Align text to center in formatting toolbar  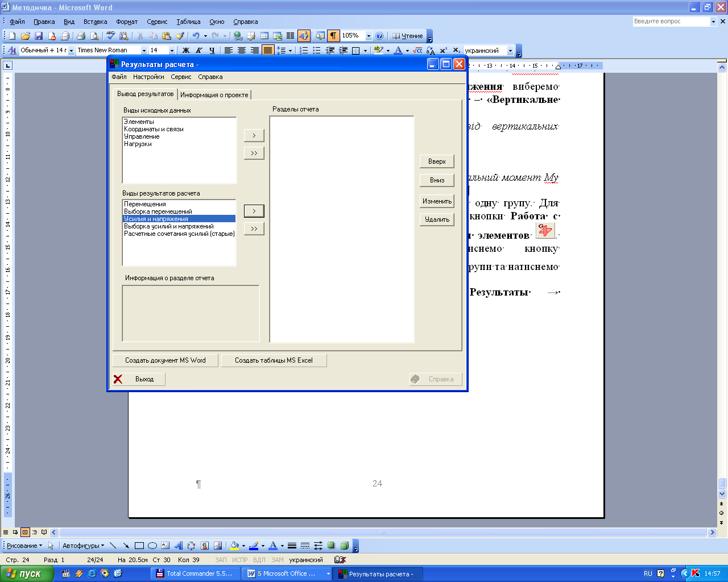[242, 51]
